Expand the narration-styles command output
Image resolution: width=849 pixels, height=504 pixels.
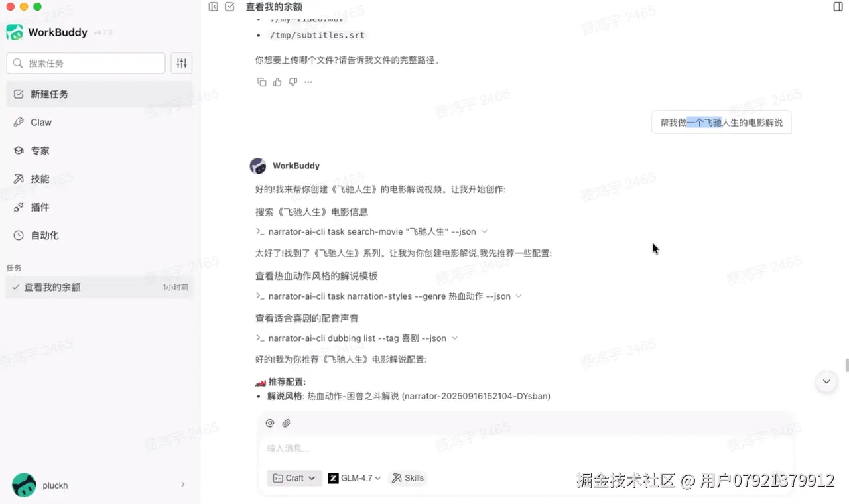point(519,296)
